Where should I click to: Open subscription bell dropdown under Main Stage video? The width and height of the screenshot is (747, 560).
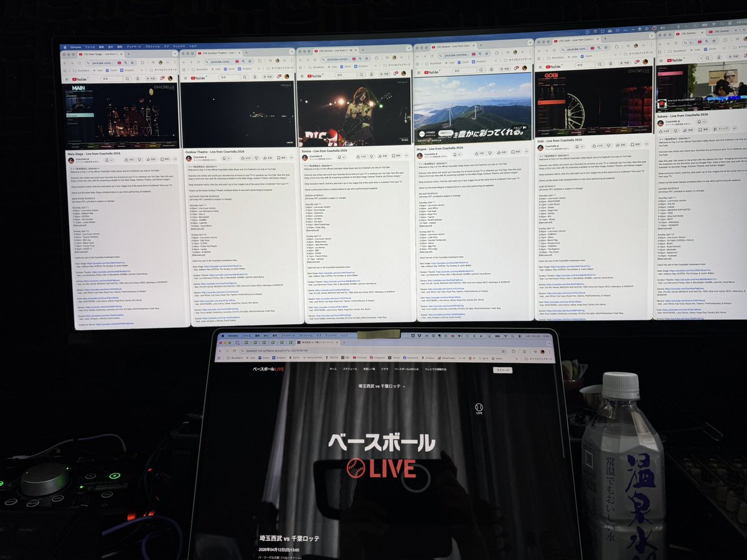(109, 160)
